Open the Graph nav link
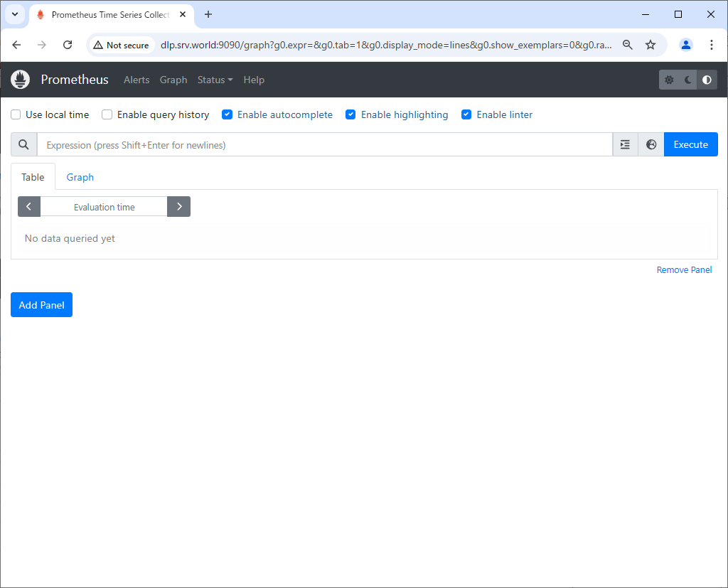 pyautogui.click(x=173, y=80)
